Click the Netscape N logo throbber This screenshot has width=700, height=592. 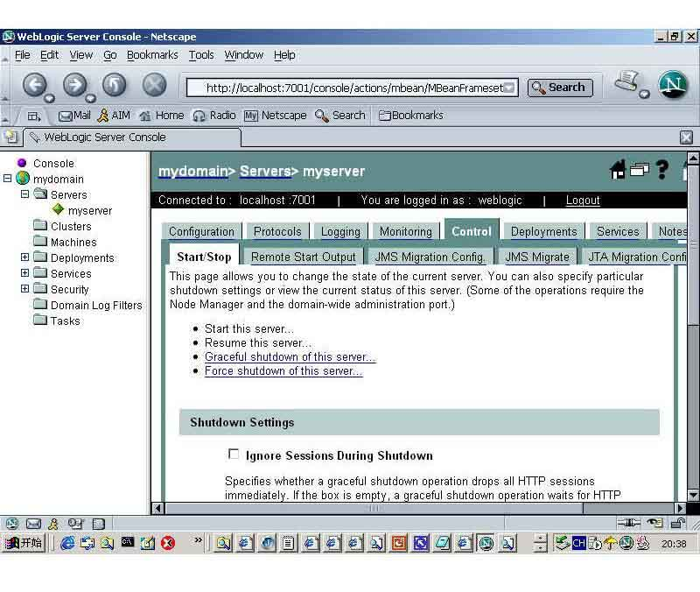673,84
